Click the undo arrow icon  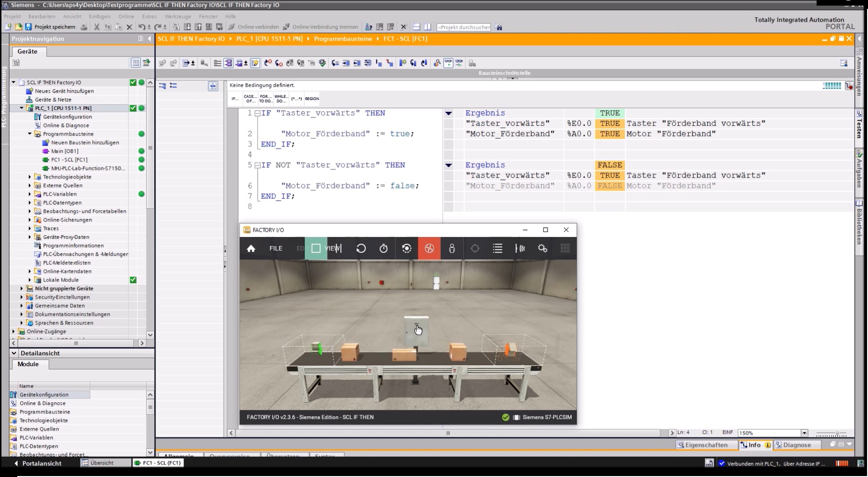click(x=142, y=27)
